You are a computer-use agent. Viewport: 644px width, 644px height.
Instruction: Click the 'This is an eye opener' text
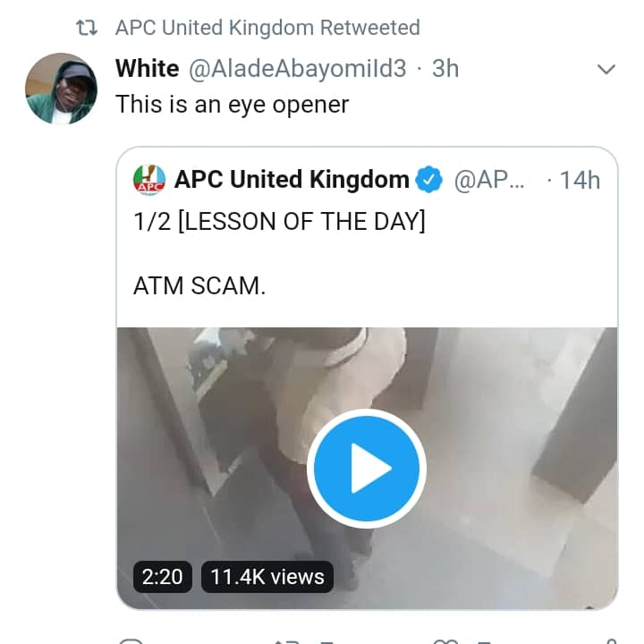coord(232,104)
